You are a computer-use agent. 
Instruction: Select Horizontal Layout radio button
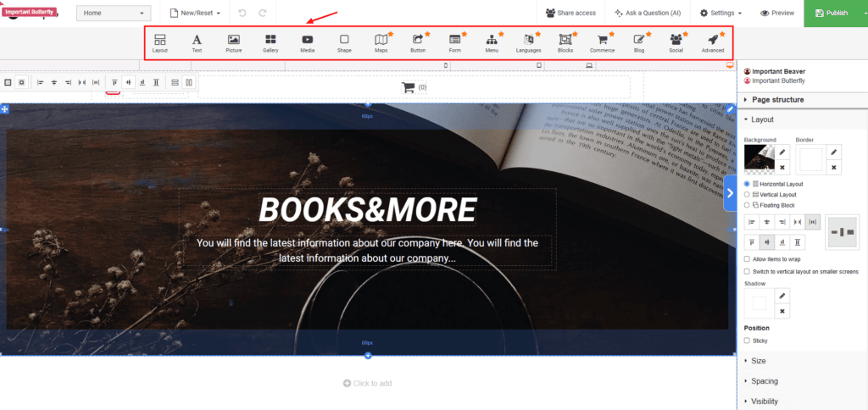click(x=748, y=184)
